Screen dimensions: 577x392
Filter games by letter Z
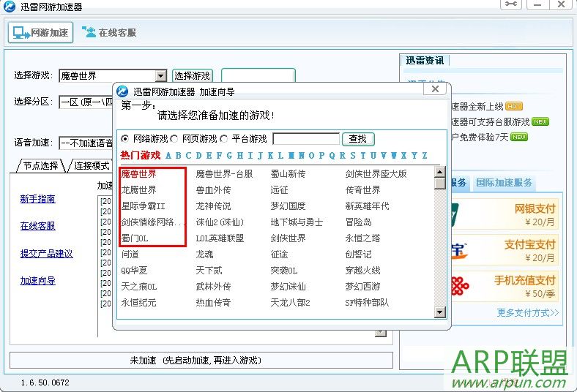click(x=425, y=155)
